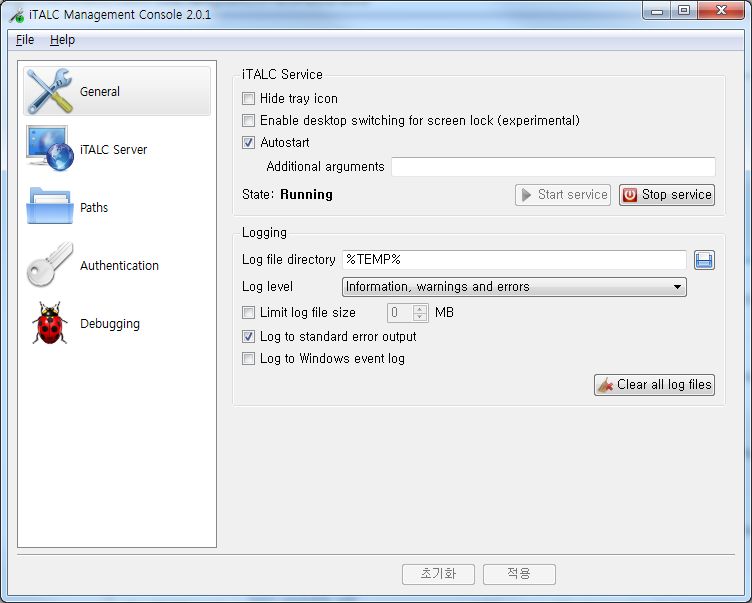Increase log file size with up arrow

[420, 308]
